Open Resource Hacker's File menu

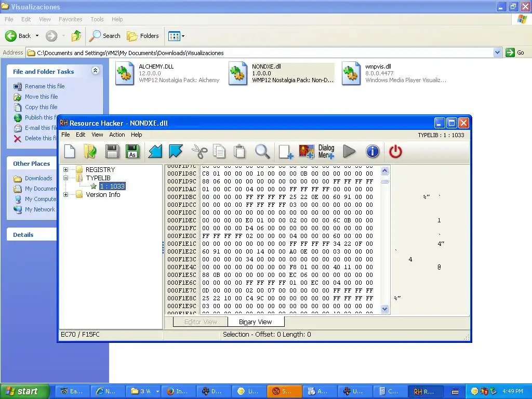[65, 135]
